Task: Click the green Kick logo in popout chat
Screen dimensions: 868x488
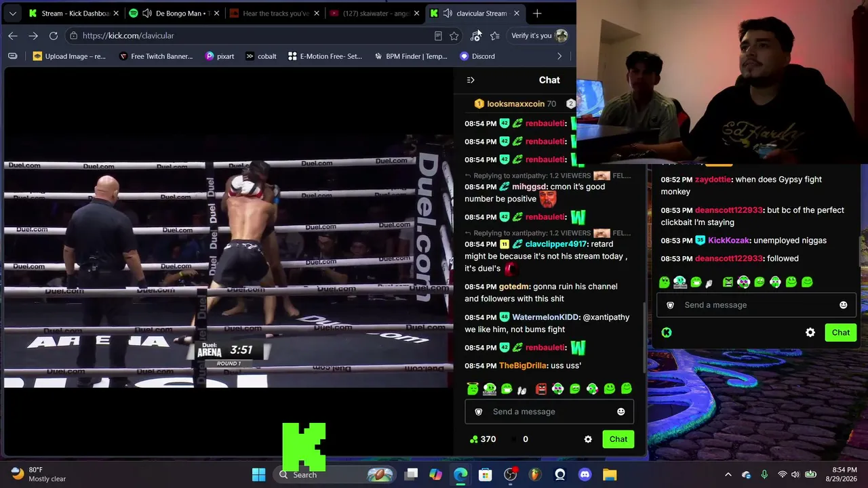Action: 667,332
